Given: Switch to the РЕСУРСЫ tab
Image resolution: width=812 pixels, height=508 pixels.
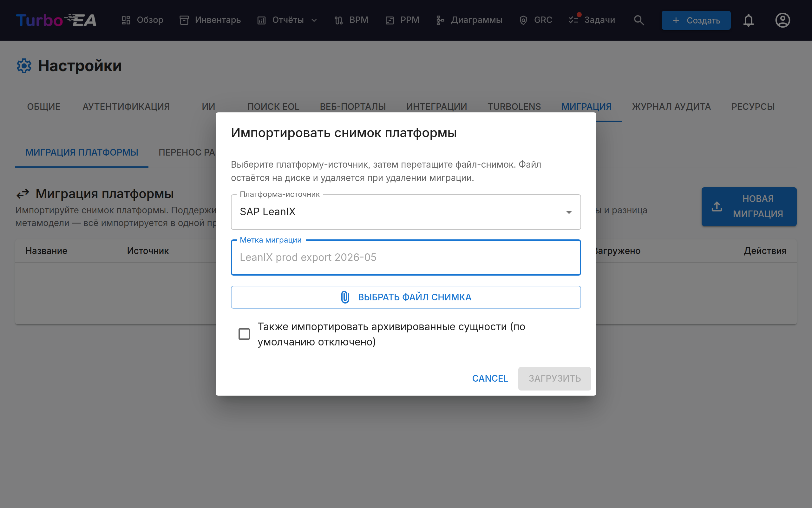Looking at the screenshot, I should 753,106.
